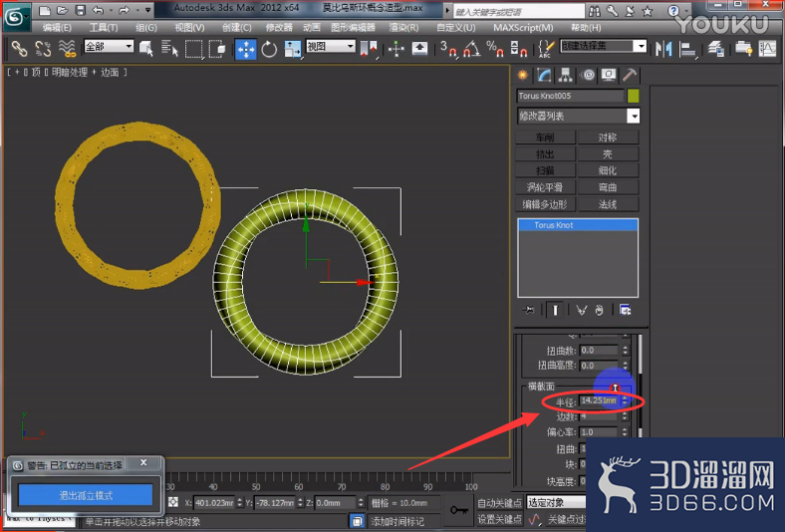Open the 编辑(E) menu
The width and height of the screenshot is (785, 532).
(57, 28)
